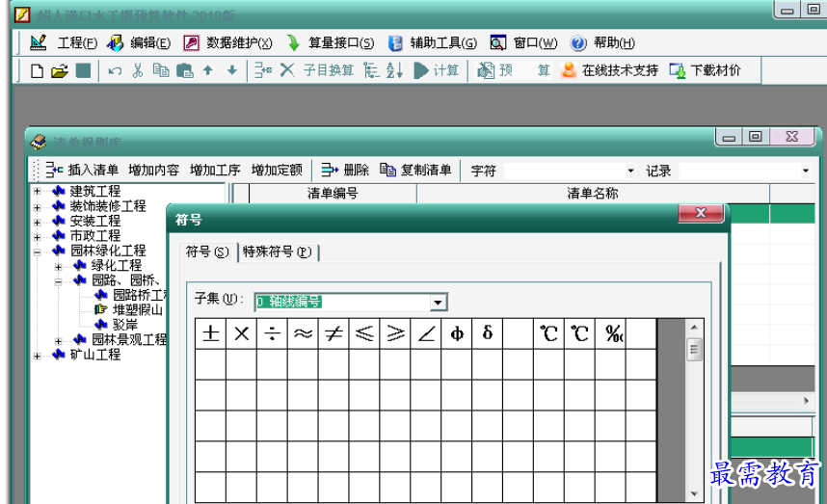The image size is (827, 504).
Task: Click the Move up arrow icon
Action: pos(208,70)
